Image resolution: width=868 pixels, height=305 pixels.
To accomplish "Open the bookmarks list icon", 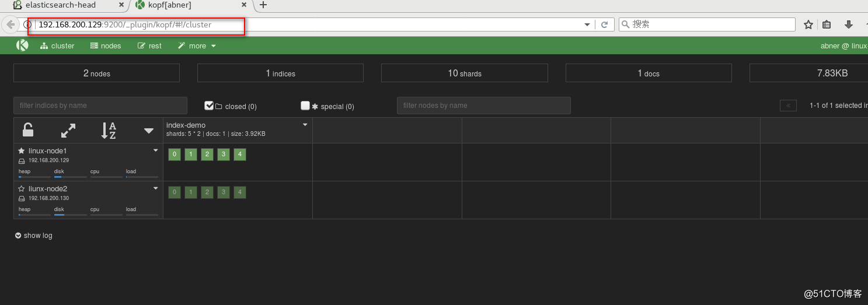I will point(827,24).
